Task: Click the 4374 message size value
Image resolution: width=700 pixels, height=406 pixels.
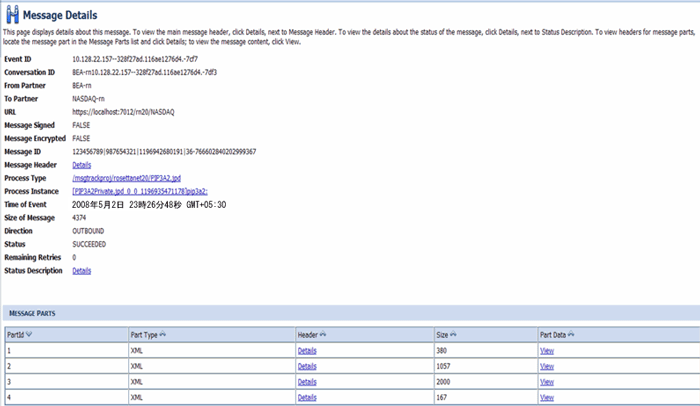Action: pyautogui.click(x=79, y=218)
